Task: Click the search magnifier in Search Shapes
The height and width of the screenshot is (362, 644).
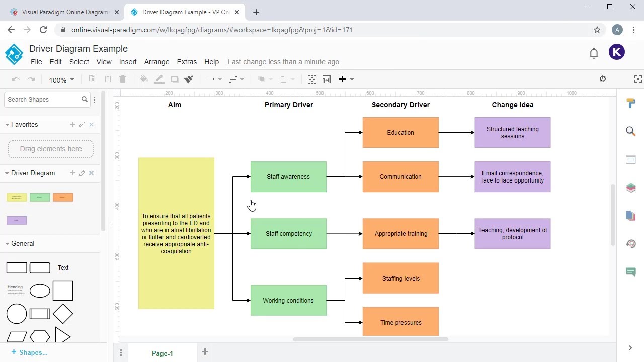Action: coord(85,99)
